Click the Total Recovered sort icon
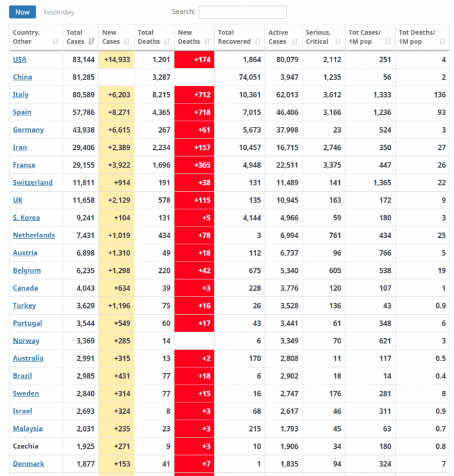This screenshot has height=476, width=454. (257, 41)
